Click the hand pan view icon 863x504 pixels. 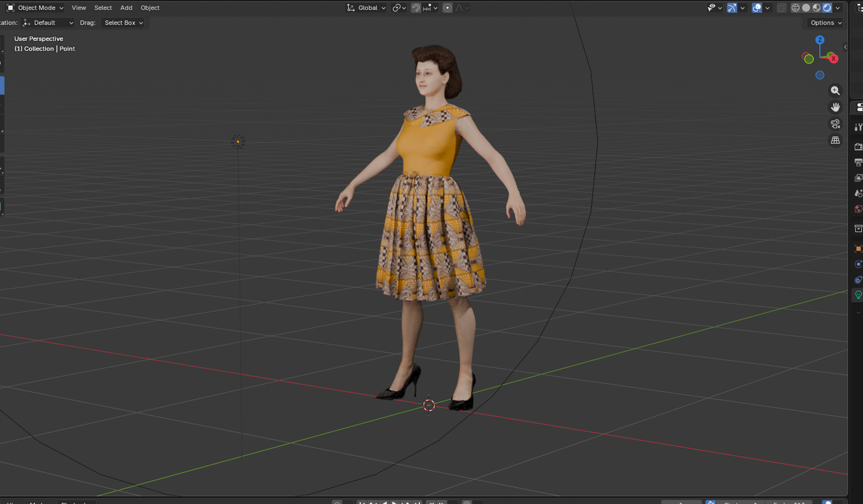point(835,107)
